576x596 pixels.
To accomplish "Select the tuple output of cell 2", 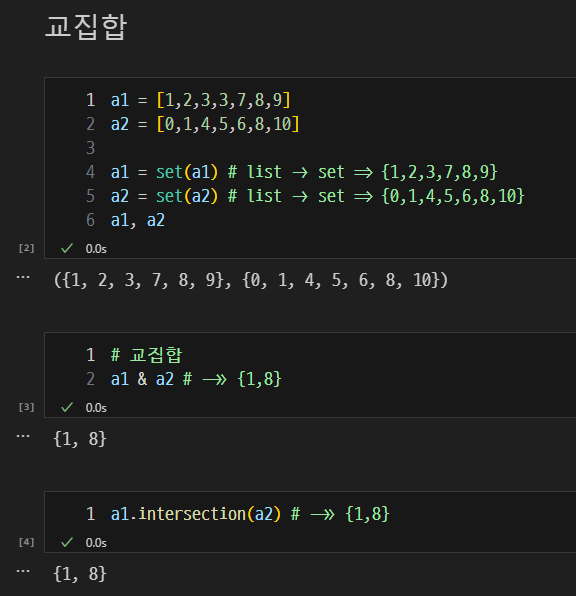I will point(251,280).
